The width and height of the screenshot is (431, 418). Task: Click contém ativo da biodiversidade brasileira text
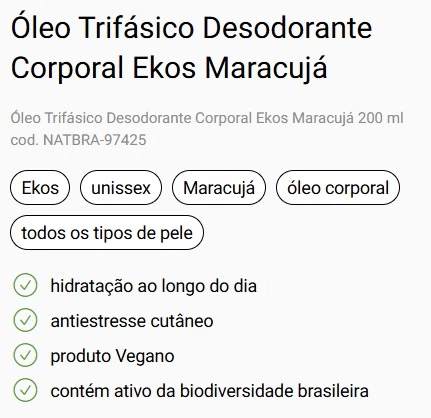pos(209,391)
